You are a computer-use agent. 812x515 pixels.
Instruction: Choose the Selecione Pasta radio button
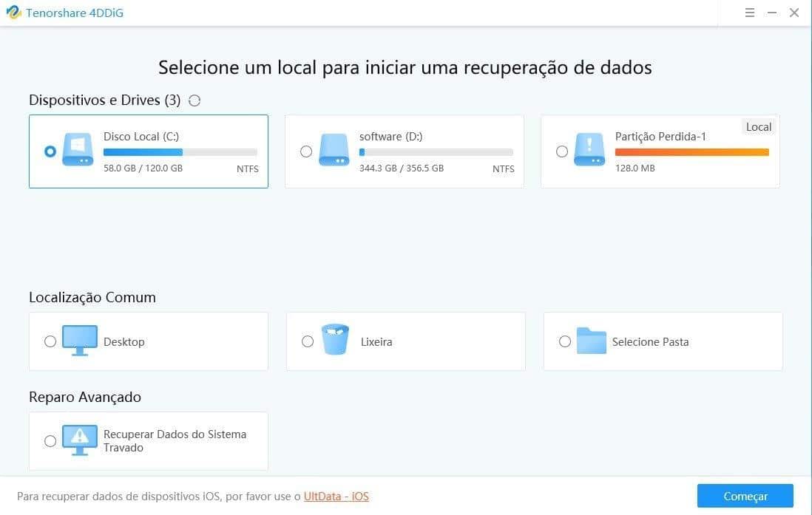pos(565,341)
